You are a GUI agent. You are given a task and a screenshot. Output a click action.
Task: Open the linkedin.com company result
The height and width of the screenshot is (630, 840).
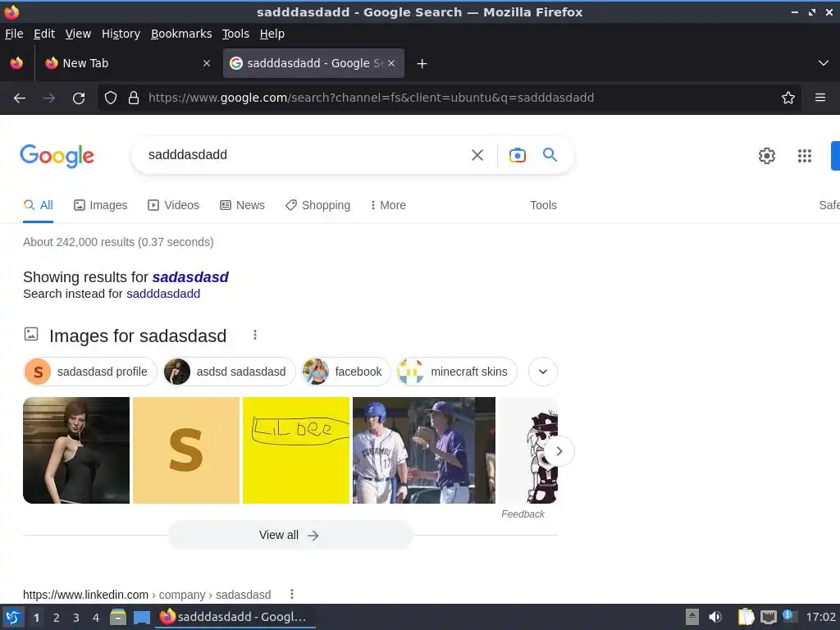147,595
